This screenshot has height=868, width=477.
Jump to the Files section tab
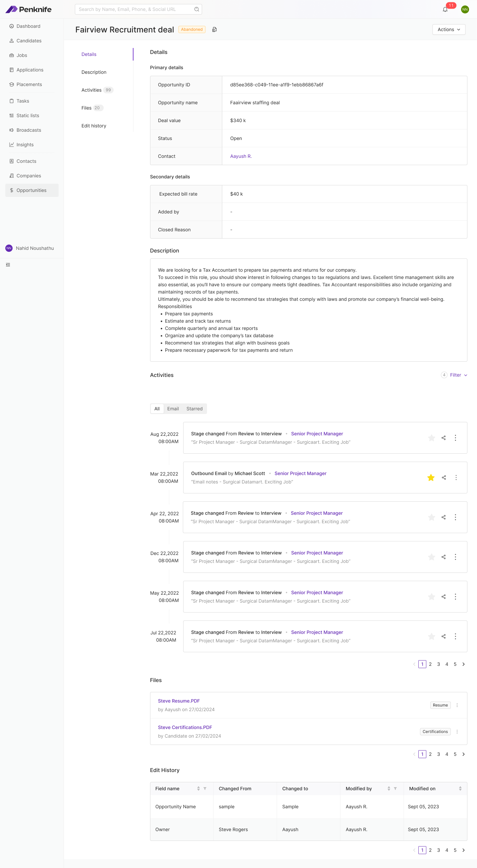pyautogui.click(x=92, y=108)
